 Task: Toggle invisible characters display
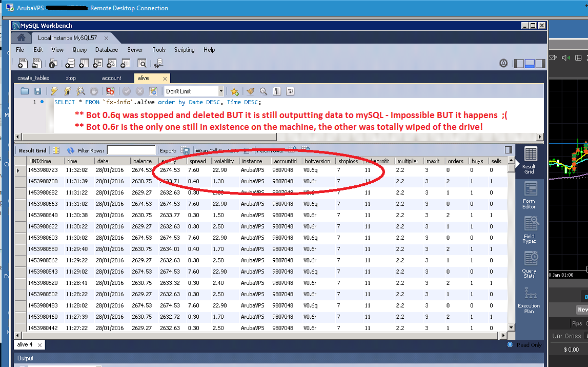[x=277, y=91]
